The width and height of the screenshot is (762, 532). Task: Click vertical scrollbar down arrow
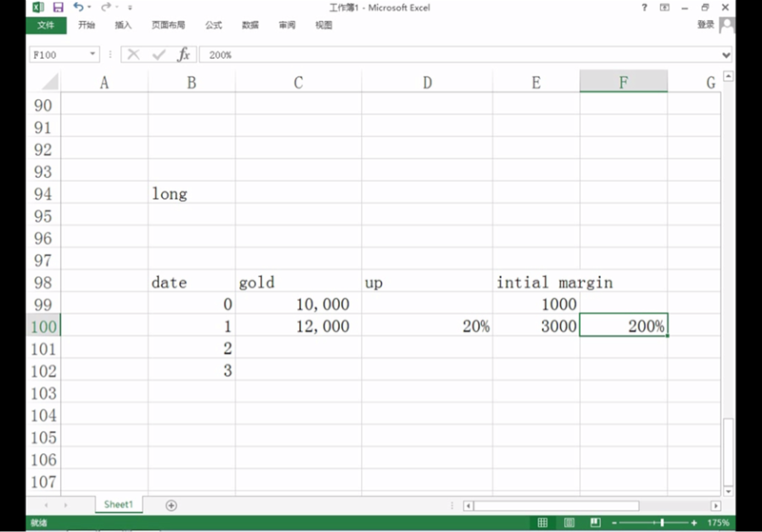728,491
